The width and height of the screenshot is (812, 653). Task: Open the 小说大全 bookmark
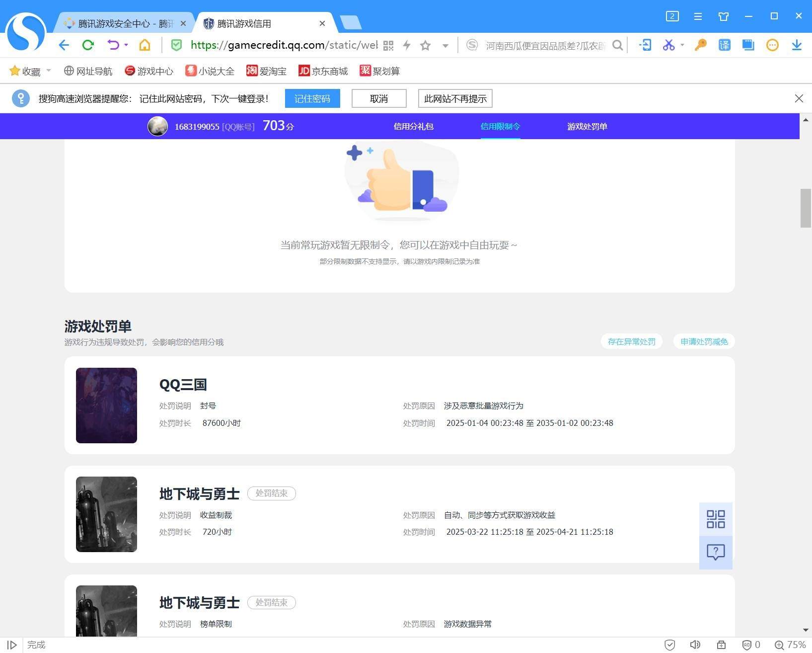(210, 71)
